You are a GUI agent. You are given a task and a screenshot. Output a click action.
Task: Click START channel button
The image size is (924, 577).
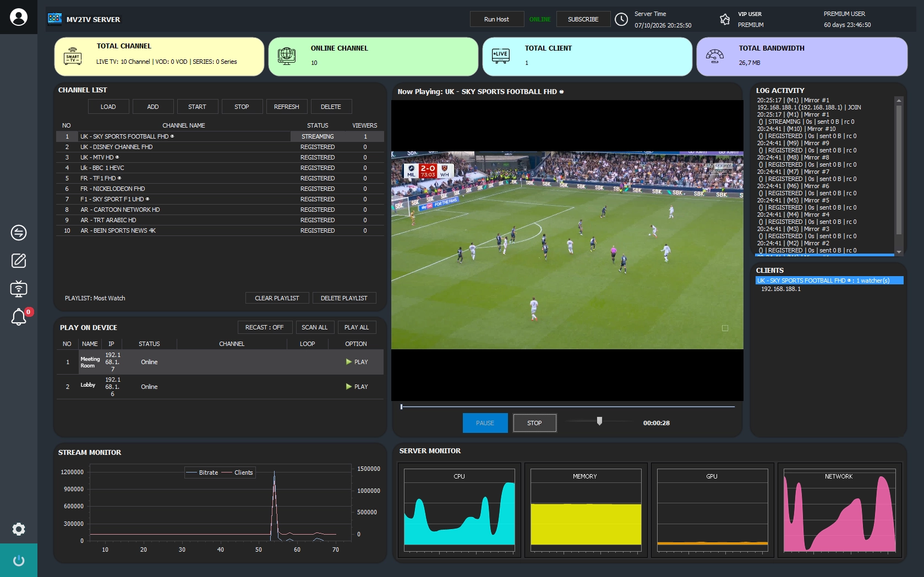pos(197,107)
